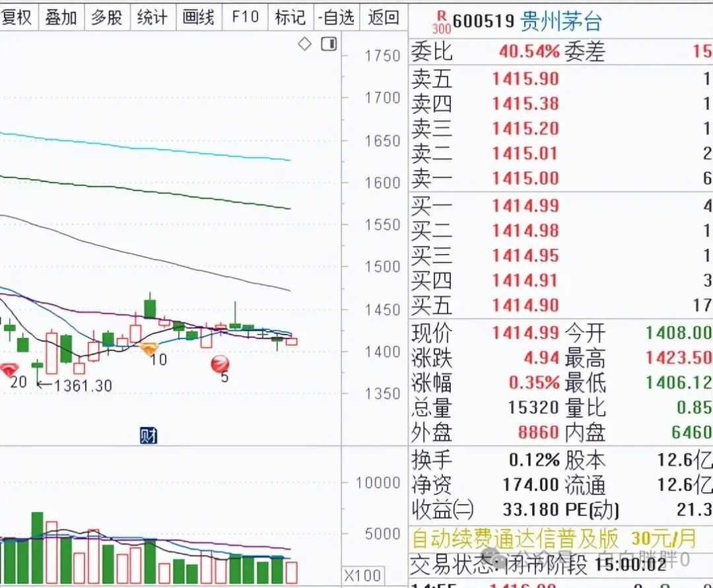Click the 量比 value 0.85
This screenshot has height=588, width=713.
(695, 408)
